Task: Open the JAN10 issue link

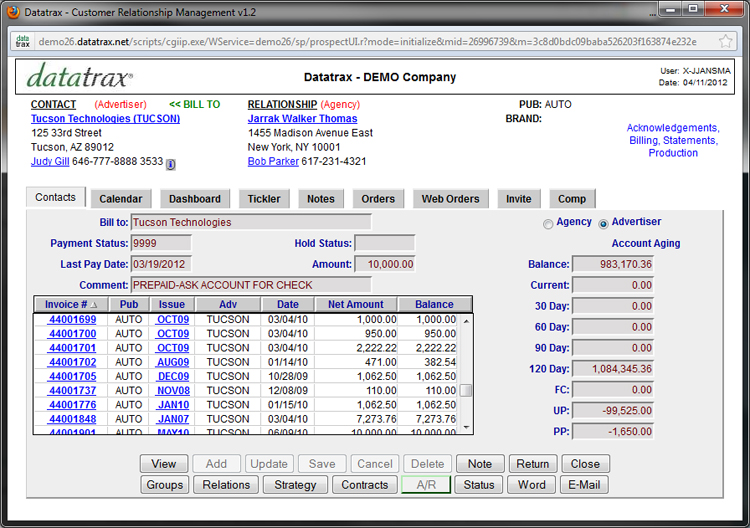Action: [173, 405]
